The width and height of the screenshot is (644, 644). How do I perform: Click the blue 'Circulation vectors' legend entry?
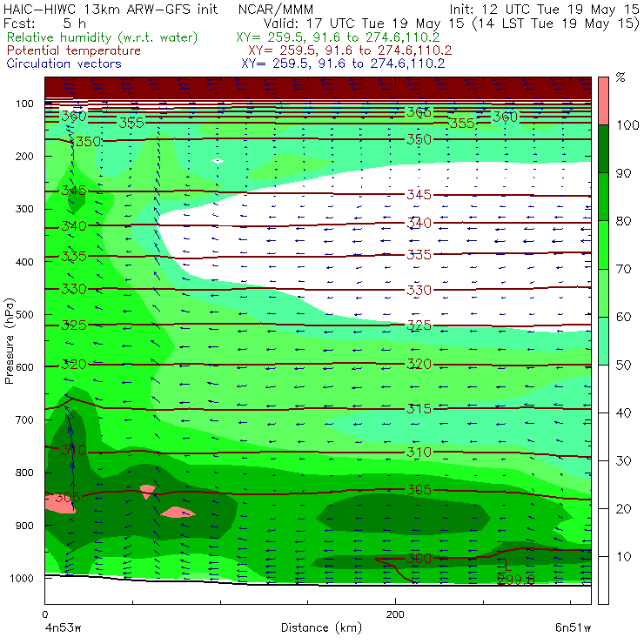pos(64,64)
